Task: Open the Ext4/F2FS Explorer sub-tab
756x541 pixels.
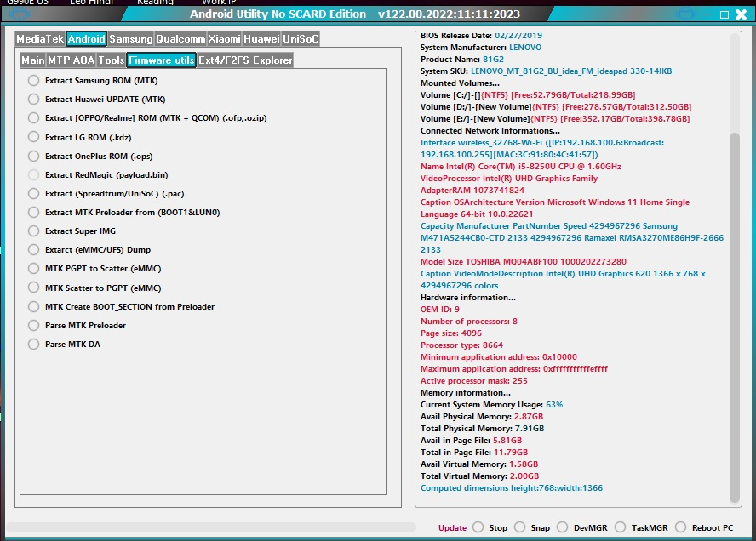Action: pyautogui.click(x=245, y=60)
